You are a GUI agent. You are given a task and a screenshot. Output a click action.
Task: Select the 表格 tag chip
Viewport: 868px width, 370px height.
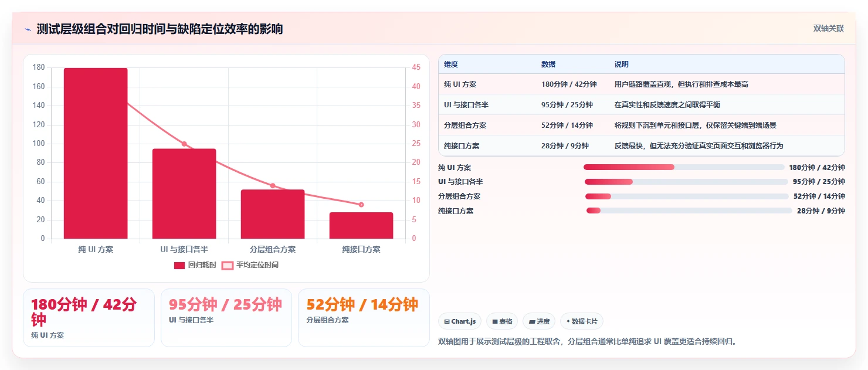tap(502, 321)
